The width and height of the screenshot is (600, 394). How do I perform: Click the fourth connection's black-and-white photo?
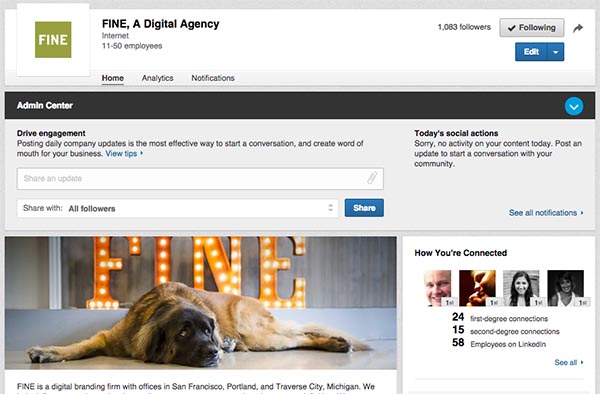tap(566, 288)
